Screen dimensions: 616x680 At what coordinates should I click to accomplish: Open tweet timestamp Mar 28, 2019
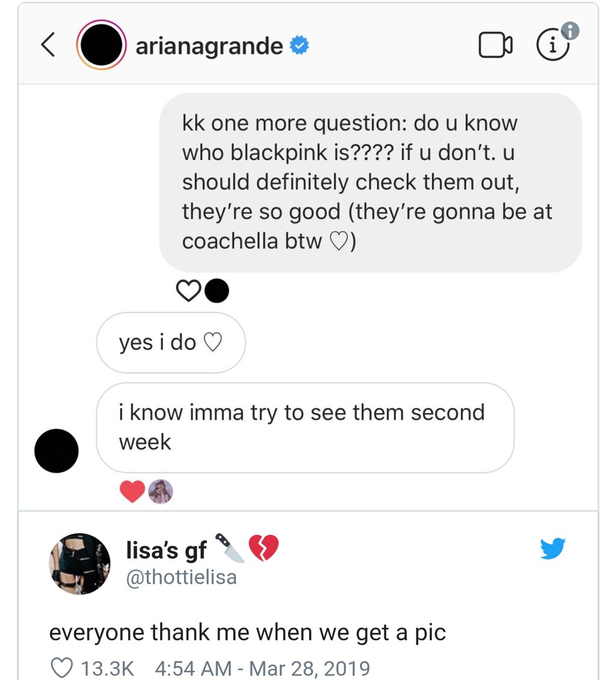click(262, 668)
